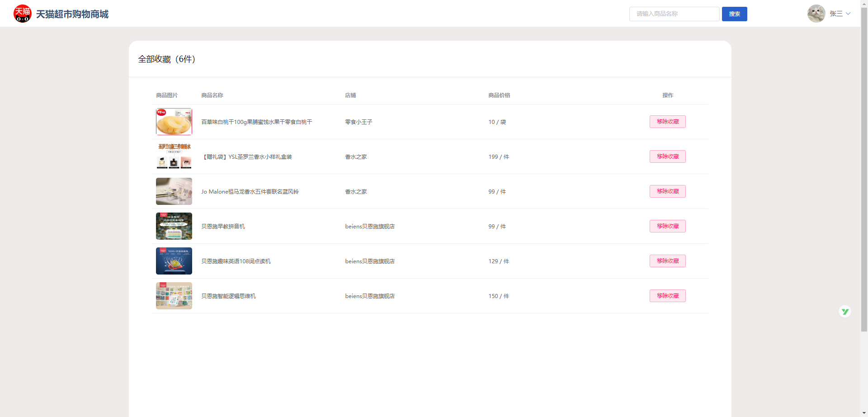The height and width of the screenshot is (417, 868).
Task: Open the 贝恩施智能逻辑思维机 thumbnail
Action: pos(174,296)
